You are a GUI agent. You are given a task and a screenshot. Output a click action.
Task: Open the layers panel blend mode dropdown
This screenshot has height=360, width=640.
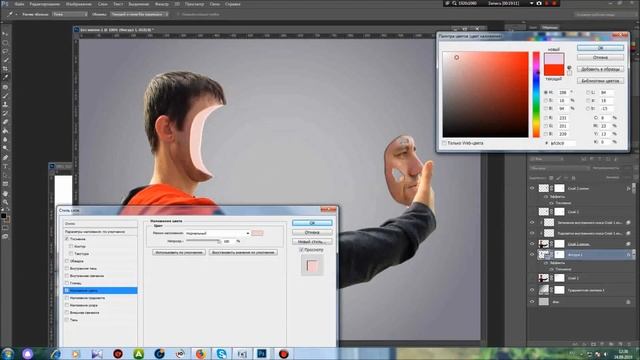pyautogui.click(x=560, y=168)
